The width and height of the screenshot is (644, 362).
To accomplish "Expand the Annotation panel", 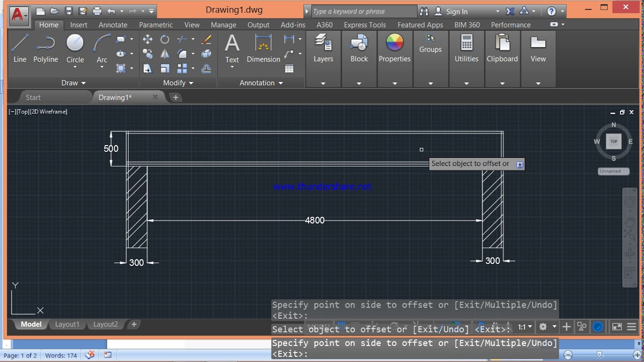I will [x=261, y=83].
